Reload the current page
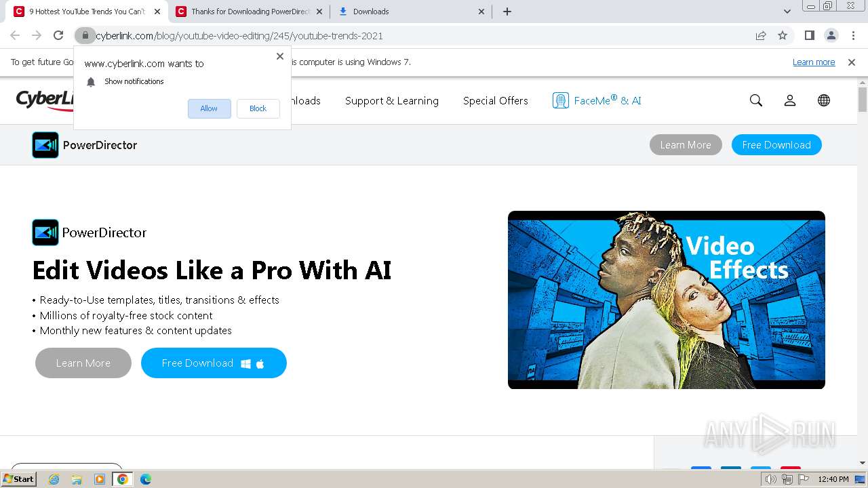The width and height of the screenshot is (868, 488). point(58,36)
